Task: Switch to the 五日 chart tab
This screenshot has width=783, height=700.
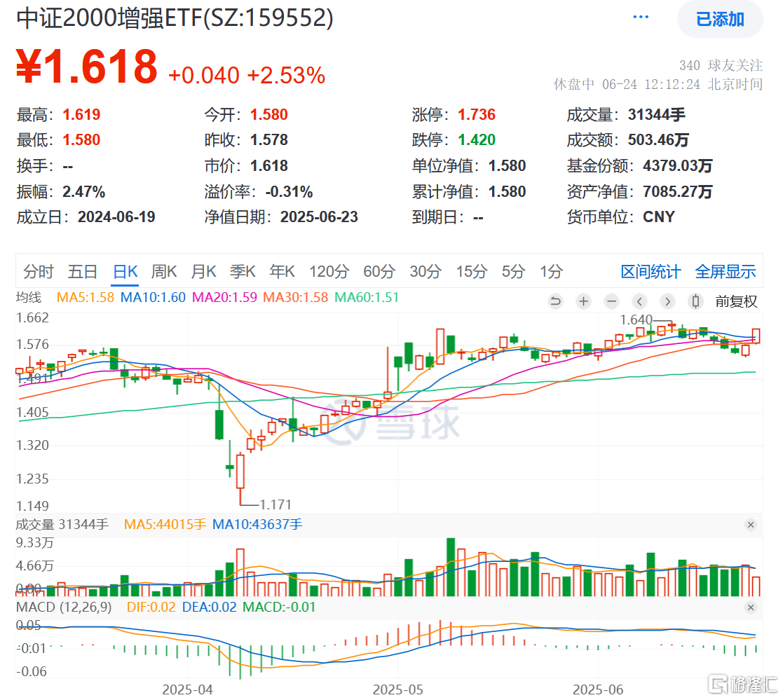Action: click(83, 272)
